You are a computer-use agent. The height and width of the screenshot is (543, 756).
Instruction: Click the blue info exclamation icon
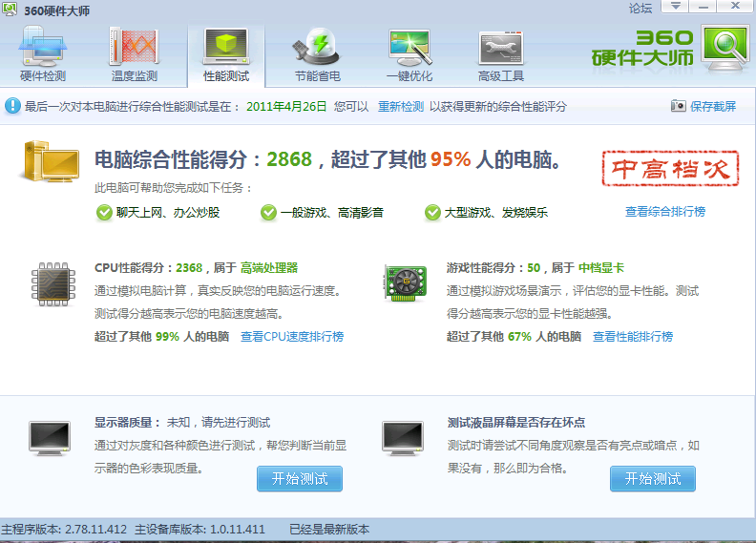12,106
